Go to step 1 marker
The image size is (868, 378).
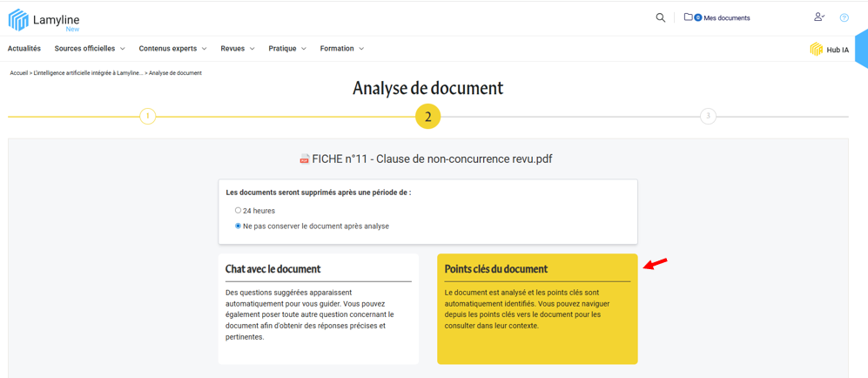pyautogui.click(x=148, y=117)
